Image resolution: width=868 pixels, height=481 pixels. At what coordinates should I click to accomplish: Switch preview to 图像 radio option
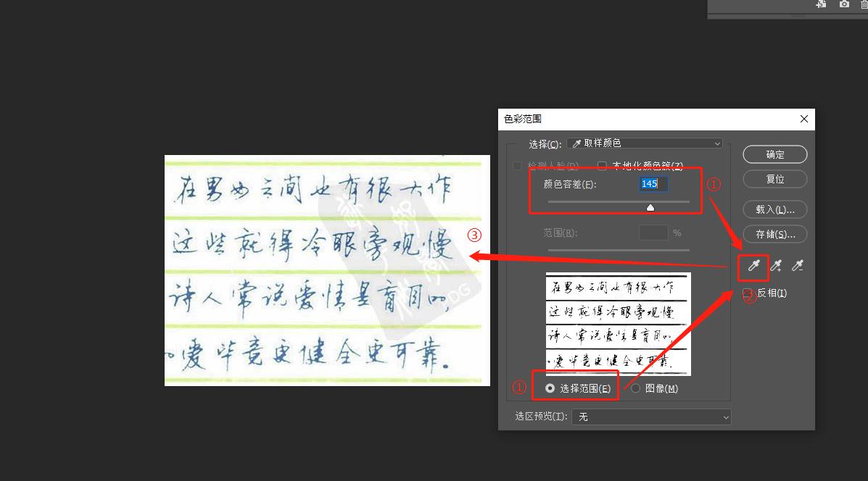[x=636, y=388]
